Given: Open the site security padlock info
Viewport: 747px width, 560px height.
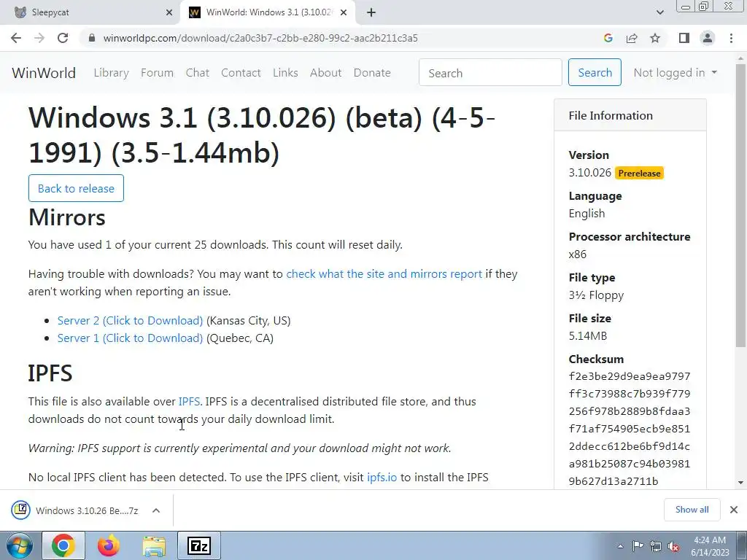Looking at the screenshot, I should coord(92,38).
